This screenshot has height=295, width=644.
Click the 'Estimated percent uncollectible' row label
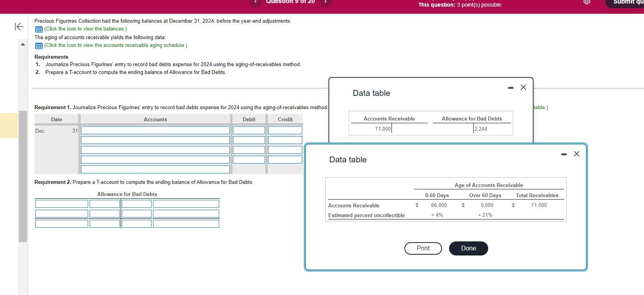(x=366, y=215)
